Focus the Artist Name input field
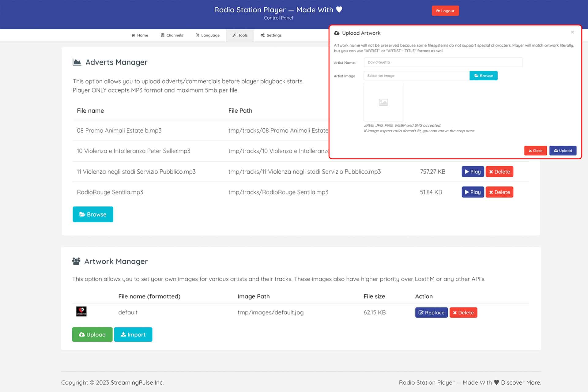The width and height of the screenshot is (588, 392). pos(443,62)
